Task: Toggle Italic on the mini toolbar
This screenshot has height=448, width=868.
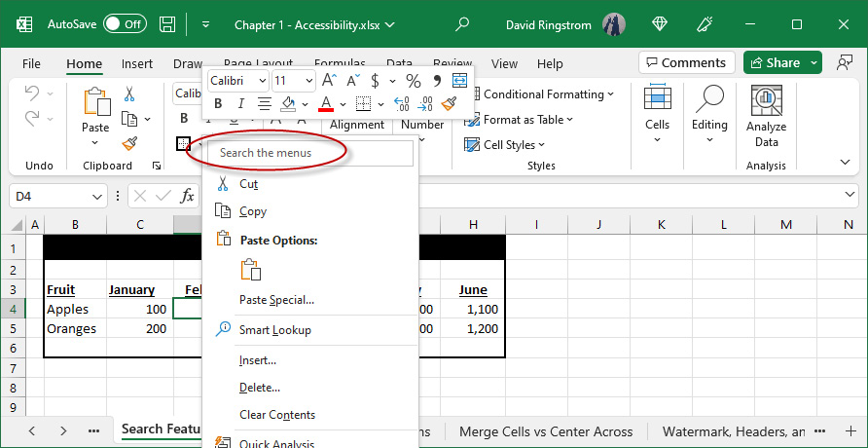Action: [x=240, y=104]
